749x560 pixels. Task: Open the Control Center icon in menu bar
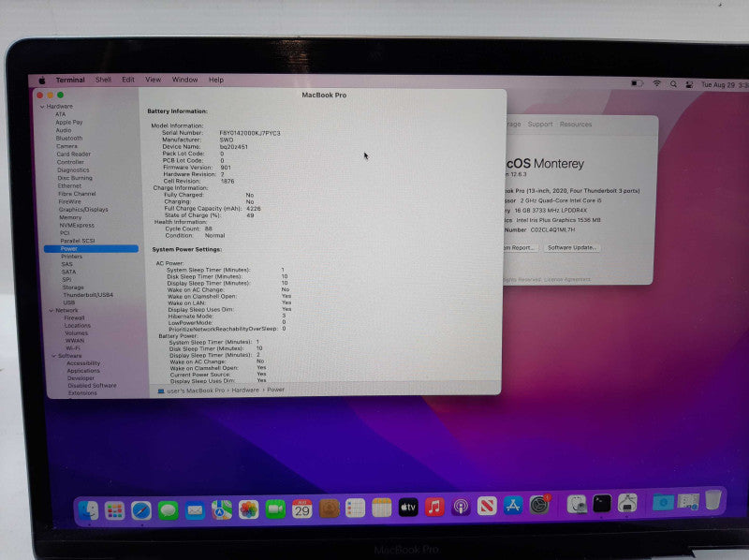click(689, 84)
